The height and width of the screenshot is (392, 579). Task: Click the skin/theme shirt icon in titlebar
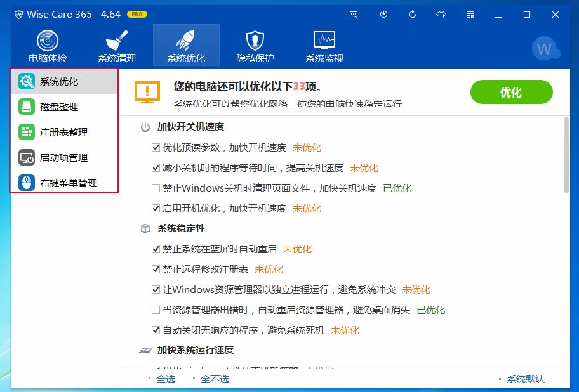[x=441, y=14]
